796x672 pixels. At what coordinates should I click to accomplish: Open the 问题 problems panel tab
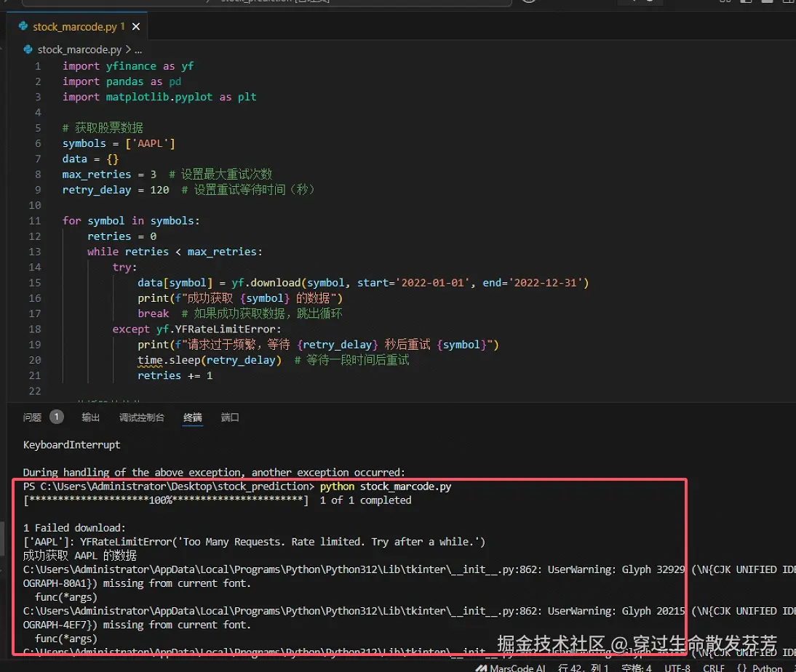click(x=32, y=417)
